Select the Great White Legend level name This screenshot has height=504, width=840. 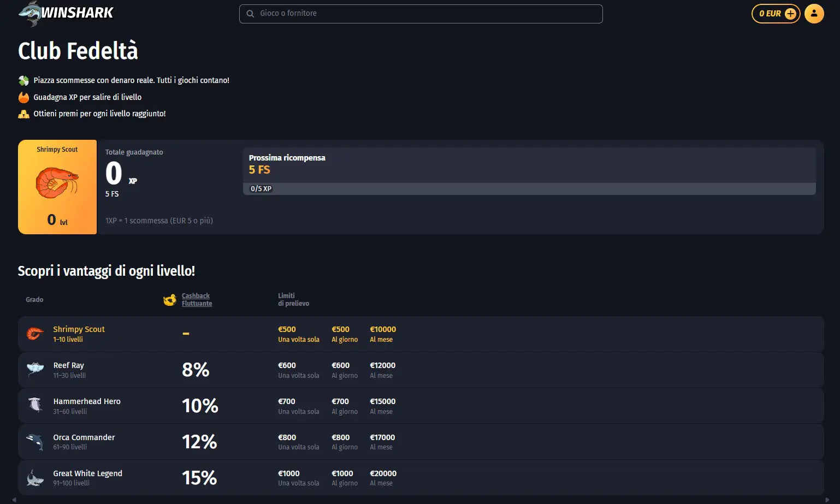point(87,473)
